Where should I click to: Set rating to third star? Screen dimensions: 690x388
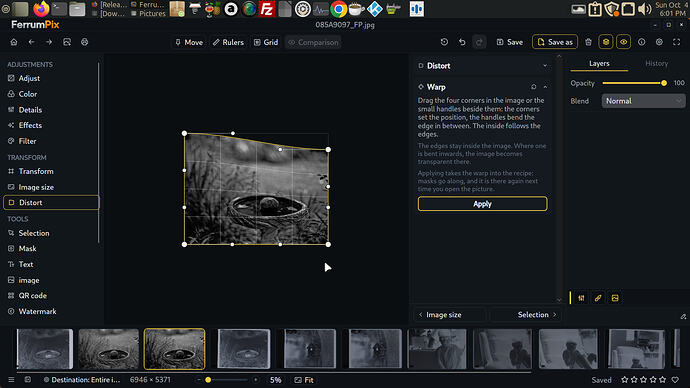(x=643, y=380)
